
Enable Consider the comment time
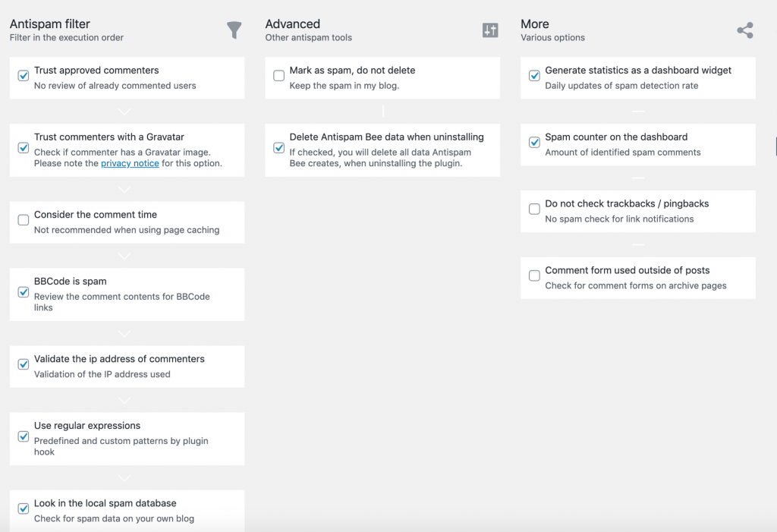pyautogui.click(x=24, y=219)
